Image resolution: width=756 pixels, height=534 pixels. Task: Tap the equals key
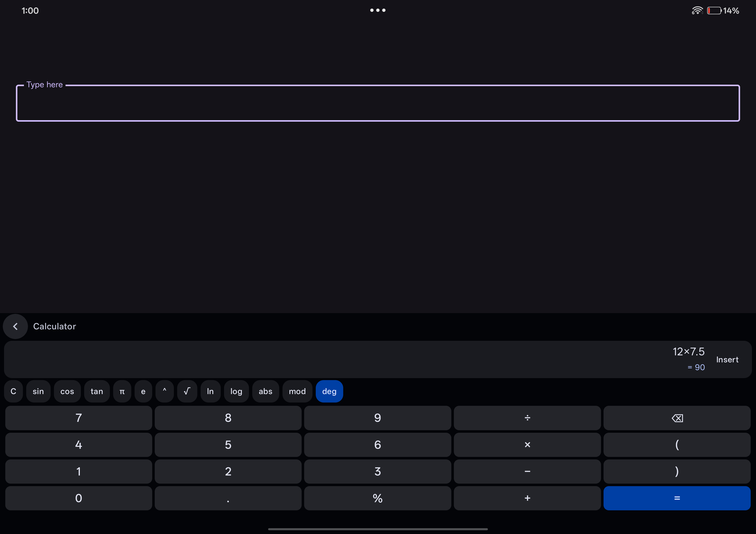coord(677,498)
